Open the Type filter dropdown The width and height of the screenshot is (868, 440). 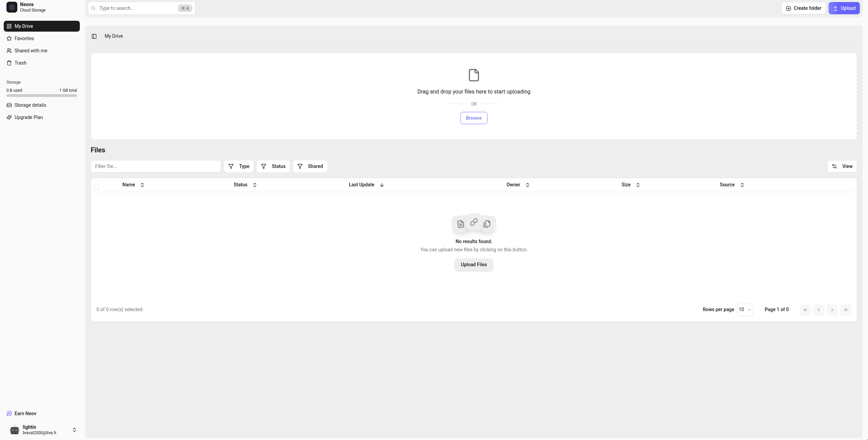pyautogui.click(x=239, y=166)
